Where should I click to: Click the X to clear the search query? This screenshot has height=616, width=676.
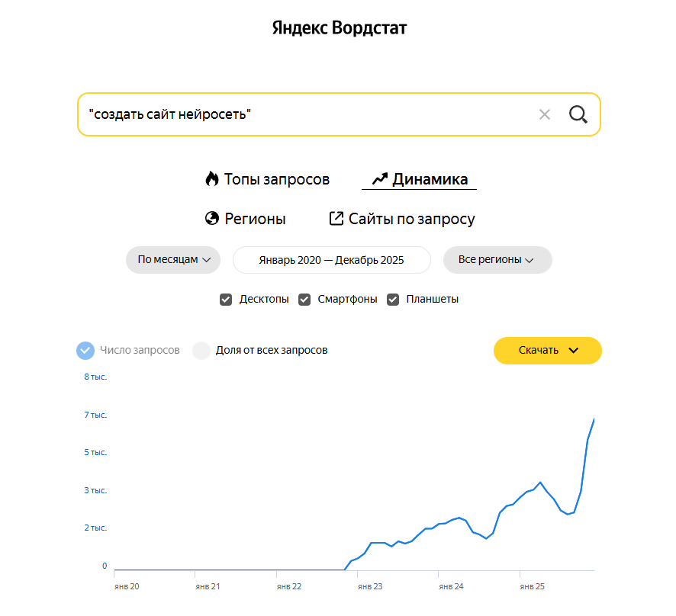coord(545,114)
